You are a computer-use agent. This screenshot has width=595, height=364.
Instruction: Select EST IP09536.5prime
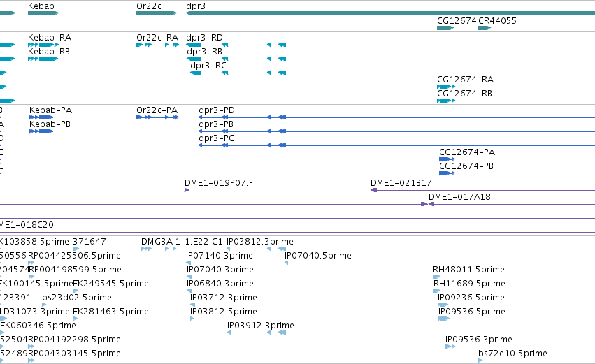(x=444, y=319)
